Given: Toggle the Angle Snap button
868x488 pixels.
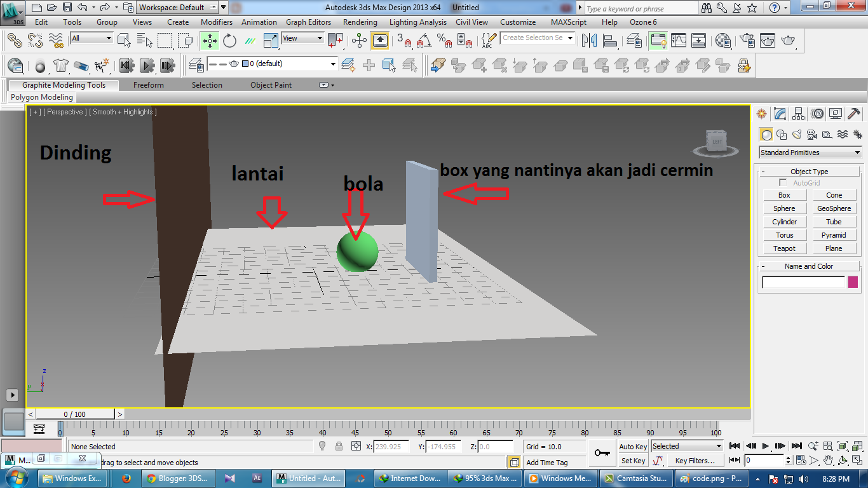Looking at the screenshot, I should 424,40.
